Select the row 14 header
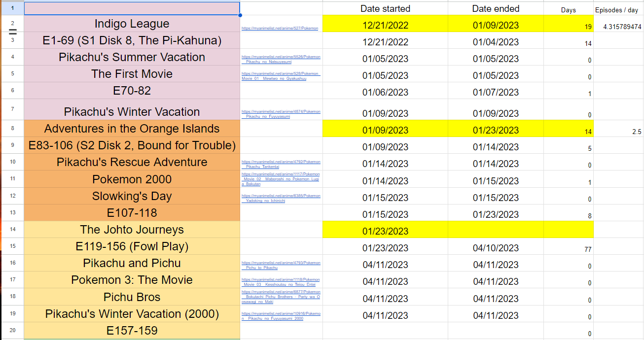 coord(12,230)
